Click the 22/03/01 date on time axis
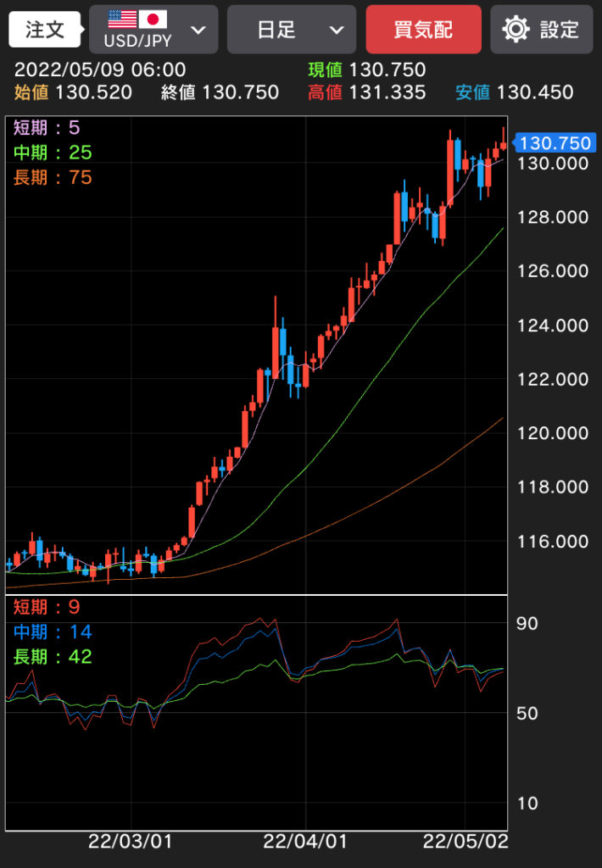Viewport: 602px width, 868px height. pos(131,842)
